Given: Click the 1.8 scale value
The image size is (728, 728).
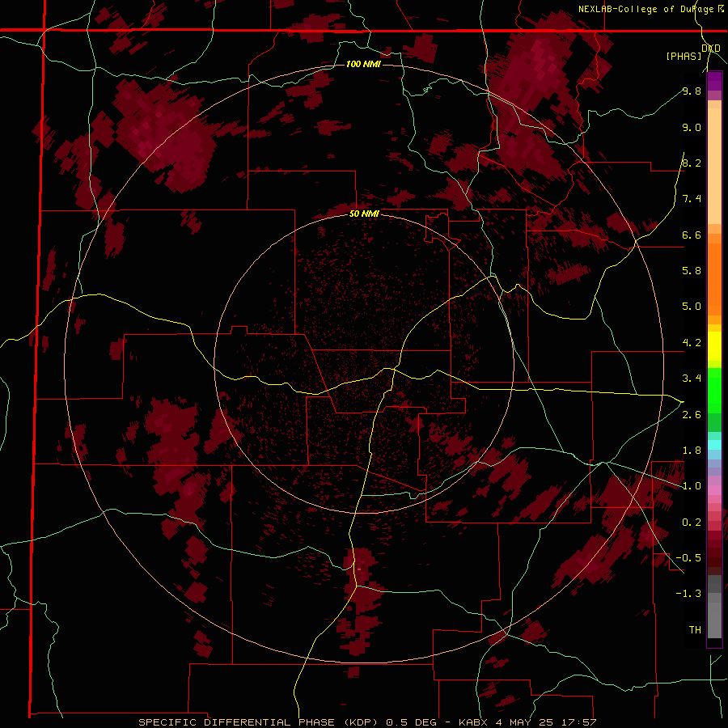Looking at the screenshot, I should tap(692, 451).
